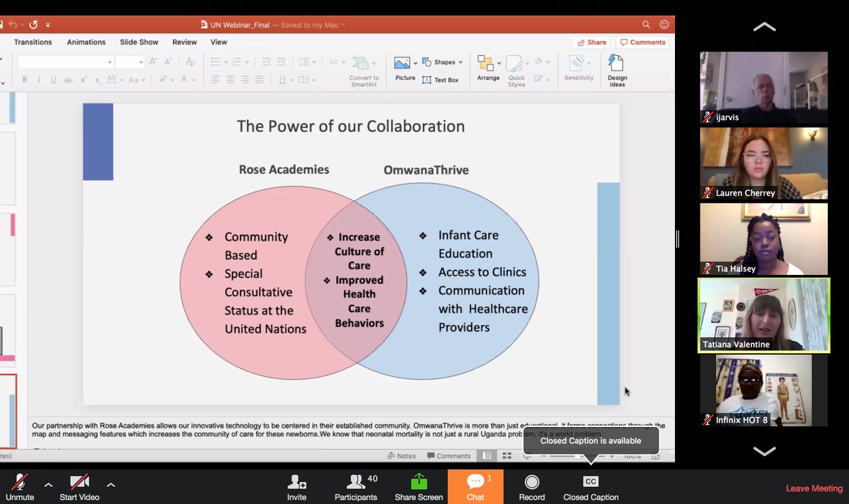This screenshot has width=849, height=504.
Task: Toggle Underline formatting
Action: pyautogui.click(x=53, y=79)
